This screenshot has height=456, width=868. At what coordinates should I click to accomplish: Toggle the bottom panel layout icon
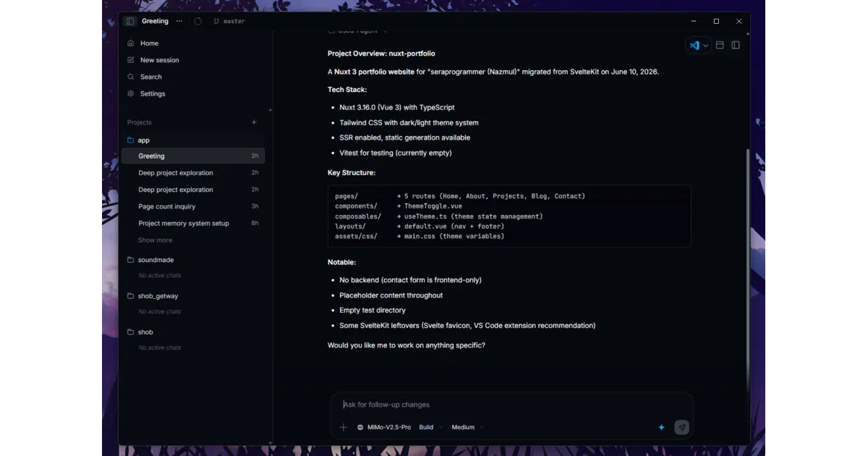point(720,45)
